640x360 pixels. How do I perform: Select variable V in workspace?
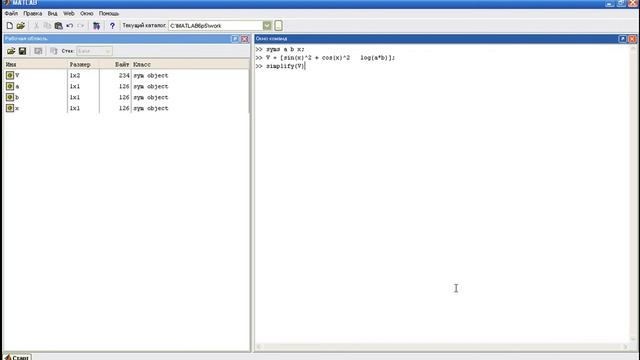coord(17,76)
